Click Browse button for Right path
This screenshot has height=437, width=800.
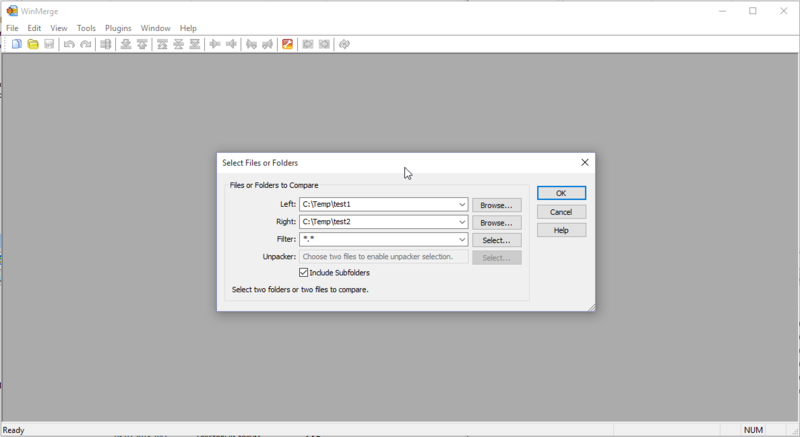coord(496,223)
